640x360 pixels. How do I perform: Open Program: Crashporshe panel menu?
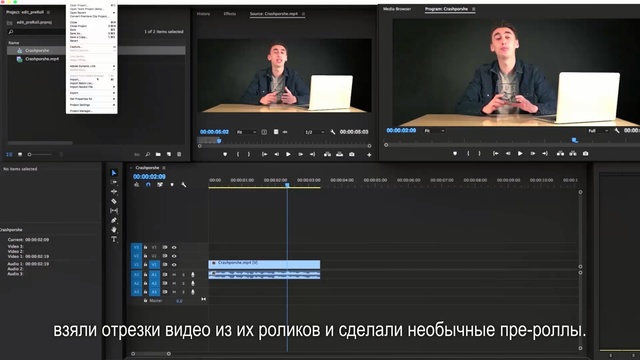pyautogui.click(x=473, y=9)
